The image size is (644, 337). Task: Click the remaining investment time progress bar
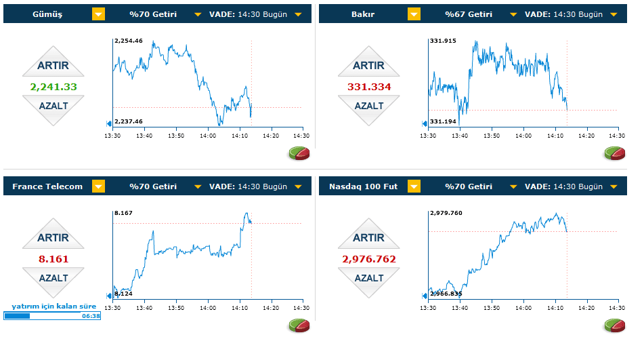coord(52,315)
